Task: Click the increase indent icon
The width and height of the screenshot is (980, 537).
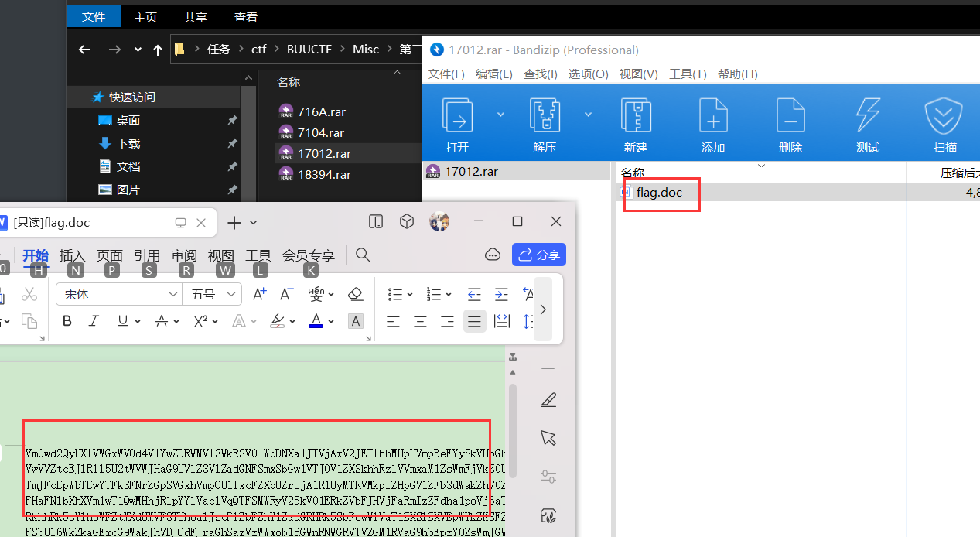Action: (501, 294)
